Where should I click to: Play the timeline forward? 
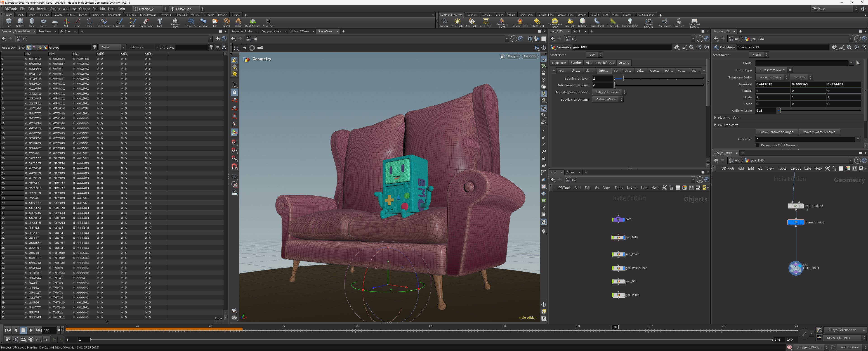coord(31,330)
